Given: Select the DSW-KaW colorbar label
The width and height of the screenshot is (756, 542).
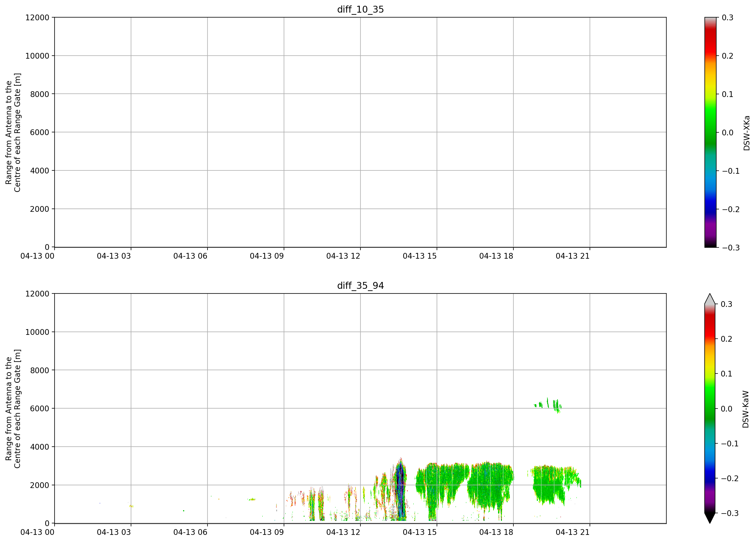Looking at the screenshot, I should 746,409.
